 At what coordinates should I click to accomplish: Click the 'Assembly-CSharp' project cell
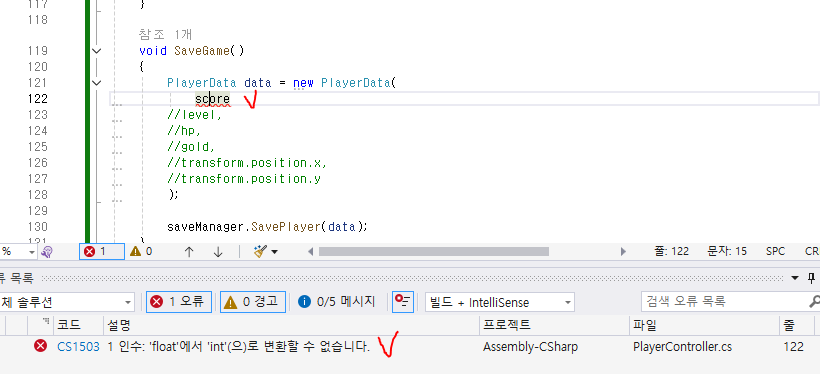pos(530,347)
